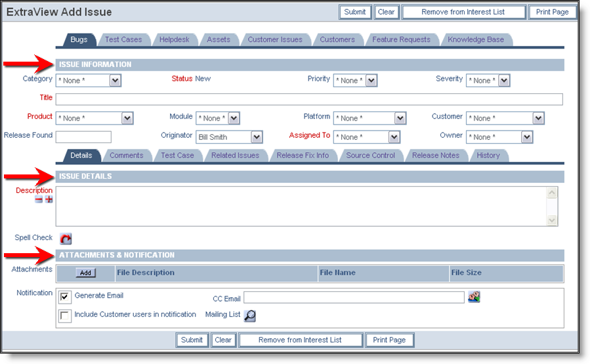
Task: Click bottom Remove from Interest List button
Action: click(x=301, y=340)
